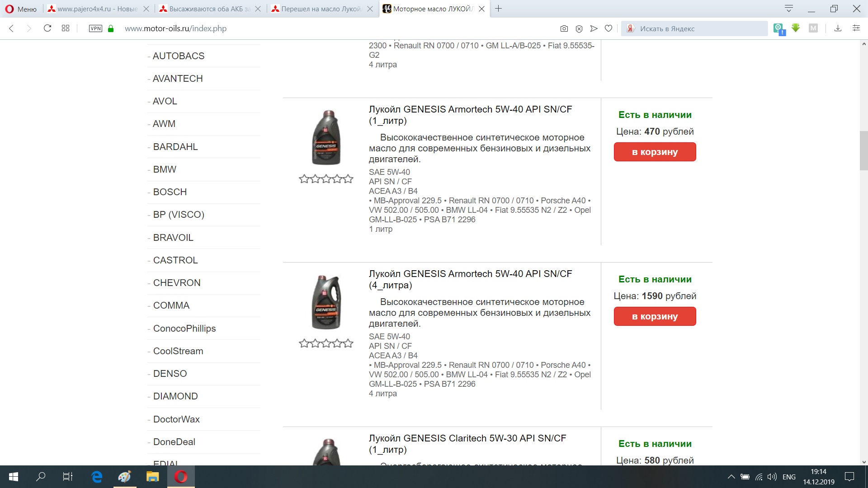Open the downloads arrow icon in the toolbar

838,28
